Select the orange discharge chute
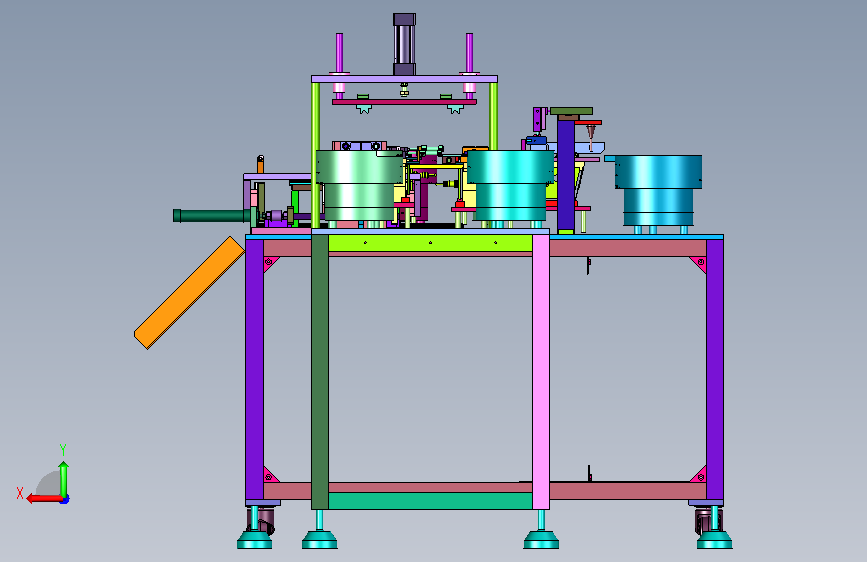The image size is (867, 562). pos(189,293)
